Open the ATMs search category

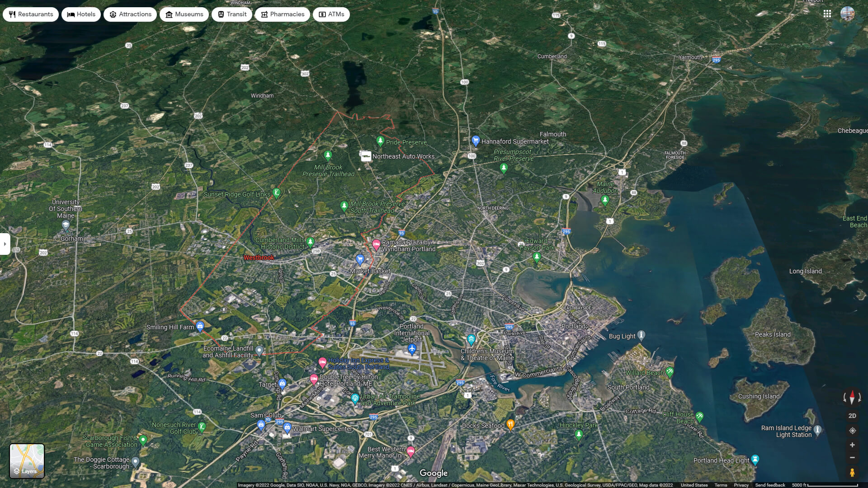click(331, 14)
